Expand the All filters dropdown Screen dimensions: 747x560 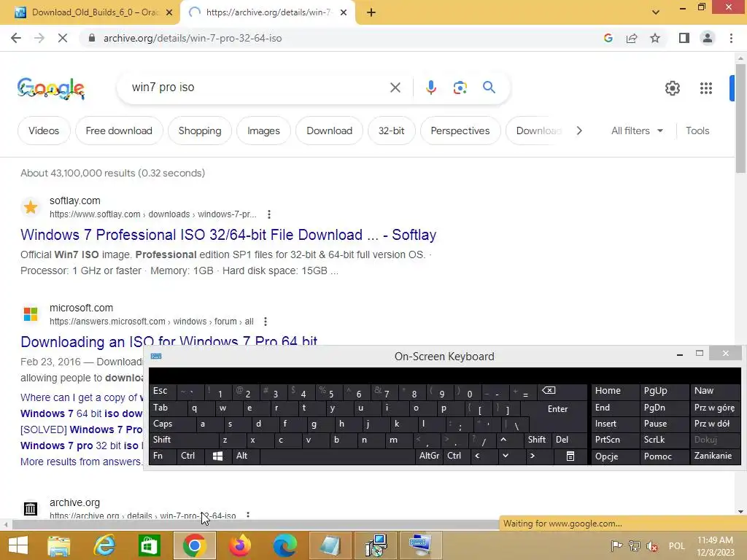tap(637, 131)
